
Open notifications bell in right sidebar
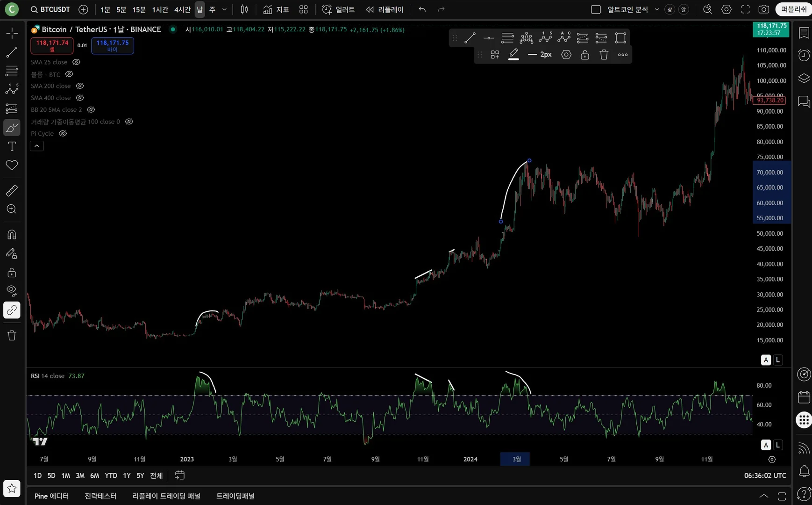(804, 471)
